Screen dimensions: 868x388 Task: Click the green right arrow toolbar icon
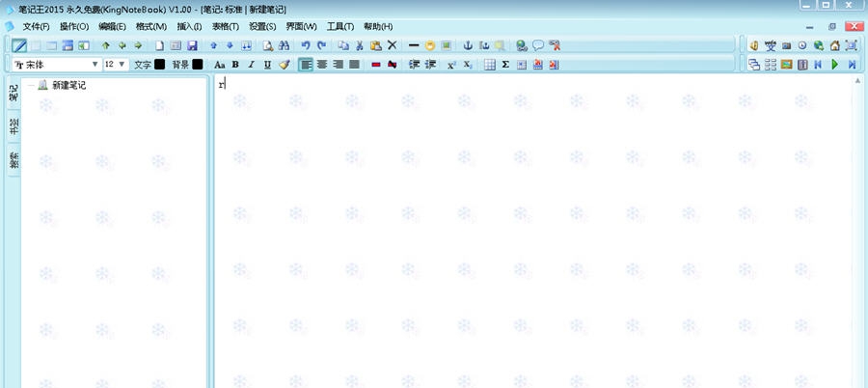coord(138,45)
